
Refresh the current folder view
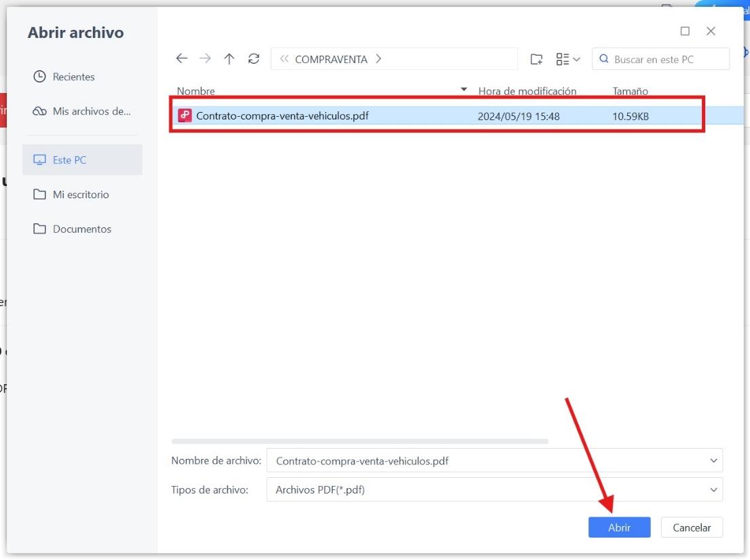[x=253, y=58]
